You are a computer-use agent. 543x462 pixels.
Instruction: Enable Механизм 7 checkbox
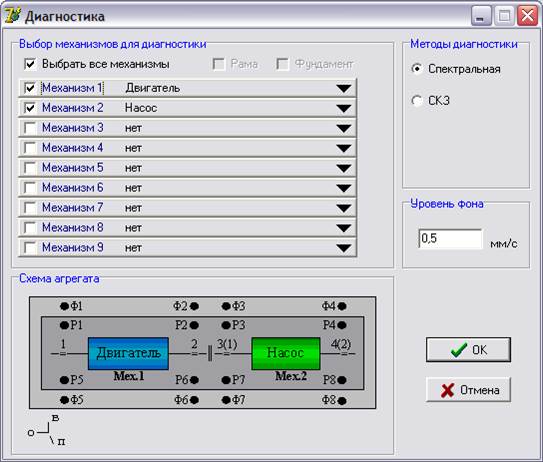(x=30, y=208)
